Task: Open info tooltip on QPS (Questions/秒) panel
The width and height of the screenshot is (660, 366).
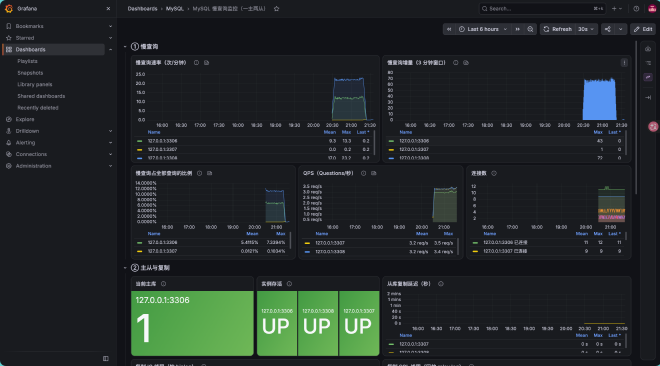Action: pyautogui.click(x=363, y=173)
